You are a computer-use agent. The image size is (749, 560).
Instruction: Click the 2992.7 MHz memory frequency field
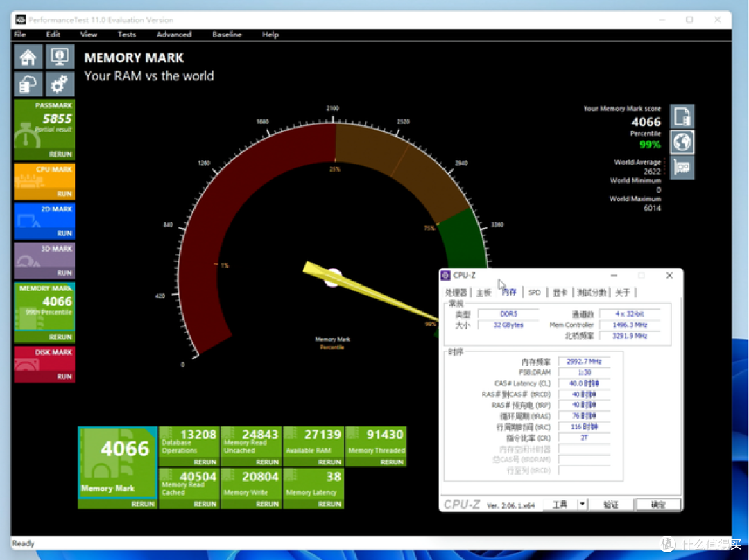[x=584, y=362]
